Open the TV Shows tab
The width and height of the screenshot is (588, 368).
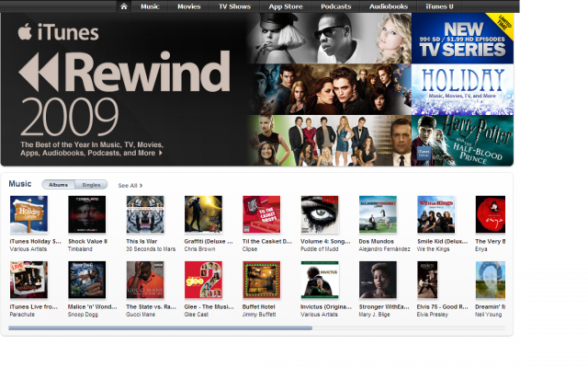234,6
